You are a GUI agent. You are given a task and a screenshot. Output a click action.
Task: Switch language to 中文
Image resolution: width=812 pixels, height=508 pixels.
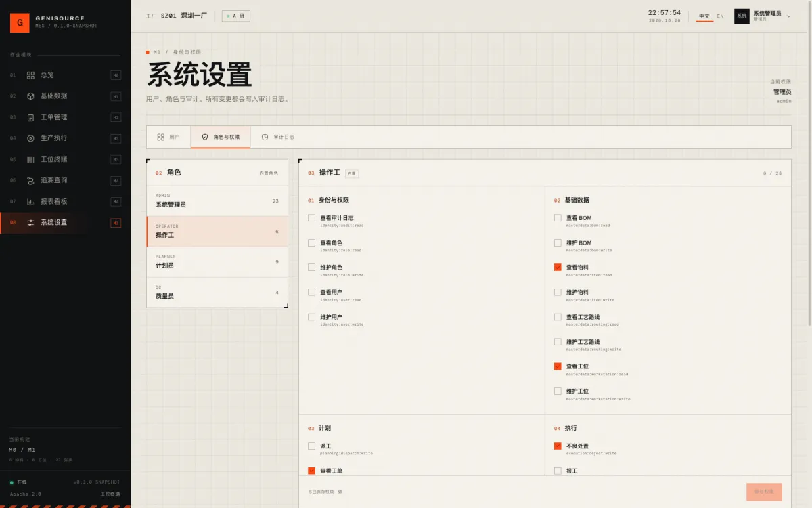[704, 16]
